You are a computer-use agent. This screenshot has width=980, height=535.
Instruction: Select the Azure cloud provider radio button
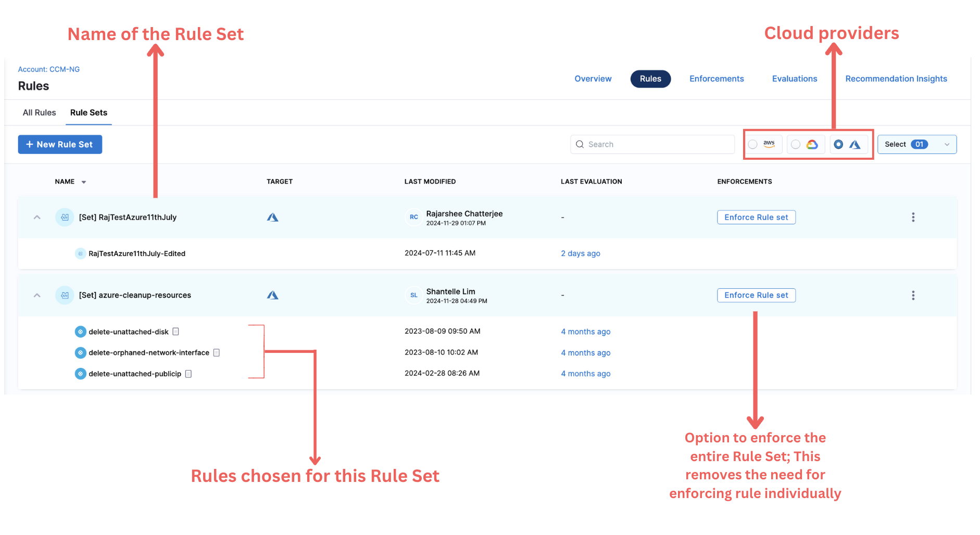838,144
